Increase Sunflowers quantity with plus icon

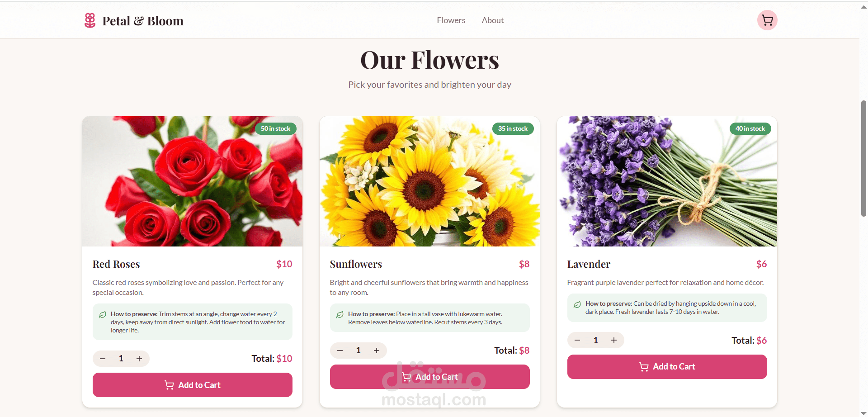pyautogui.click(x=377, y=351)
